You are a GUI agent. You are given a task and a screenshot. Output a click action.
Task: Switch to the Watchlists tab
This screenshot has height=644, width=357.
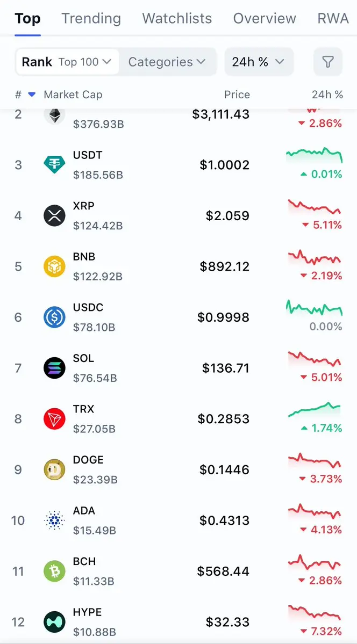click(177, 19)
